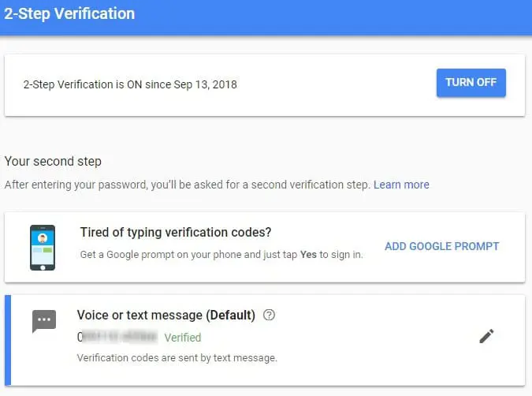Click the TURN OFF button
Viewport: 532px width, 396px height.
tap(471, 83)
